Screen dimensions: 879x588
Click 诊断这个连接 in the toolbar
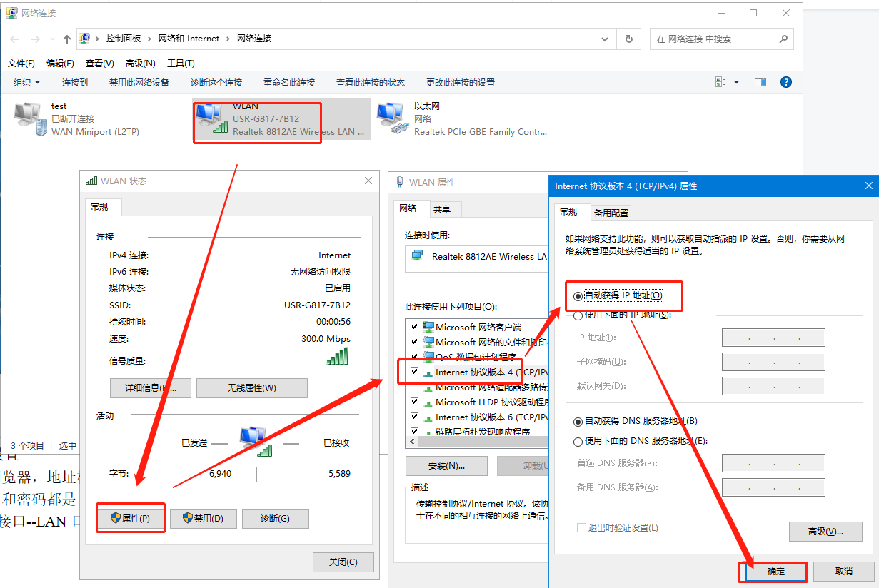coord(216,82)
